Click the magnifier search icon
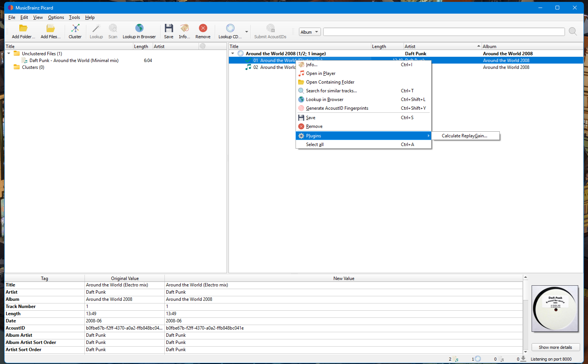The image size is (588, 364). pyautogui.click(x=572, y=32)
